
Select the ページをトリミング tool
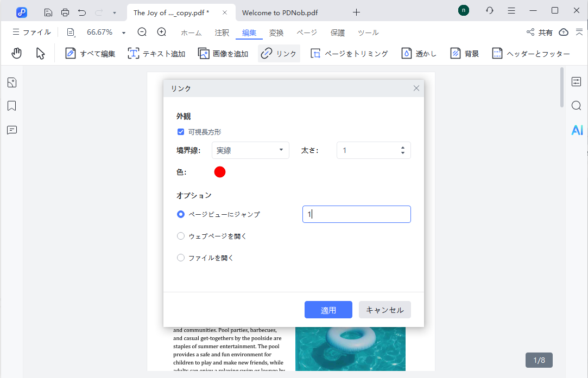[x=355, y=53]
